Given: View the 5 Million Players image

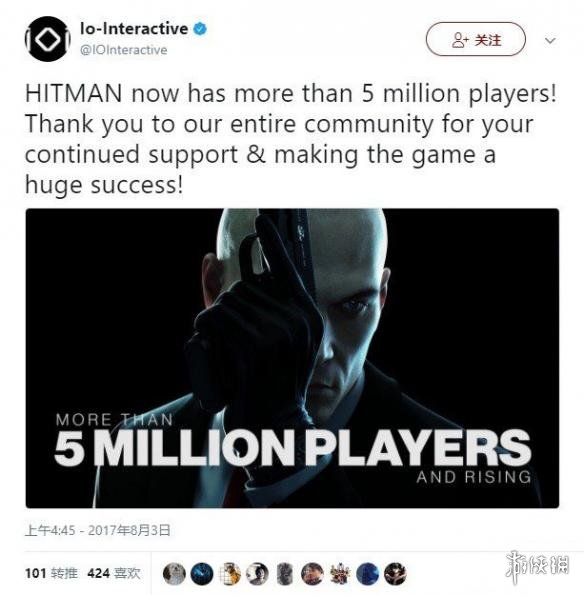Looking at the screenshot, I should tap(292, 358).
